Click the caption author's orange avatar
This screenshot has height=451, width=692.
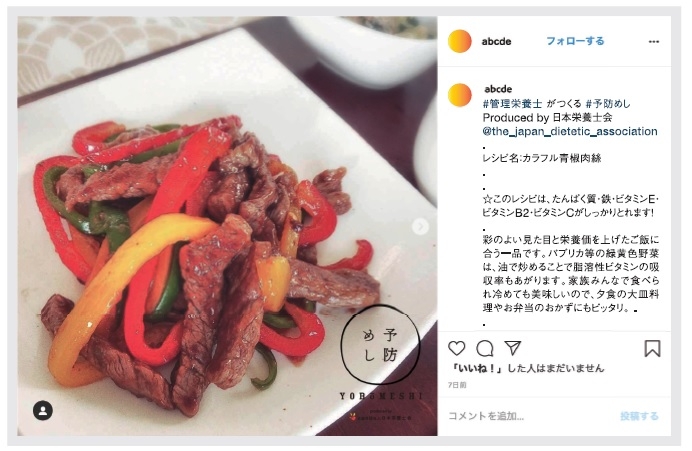pyautogui.click(x=459, y=95)
